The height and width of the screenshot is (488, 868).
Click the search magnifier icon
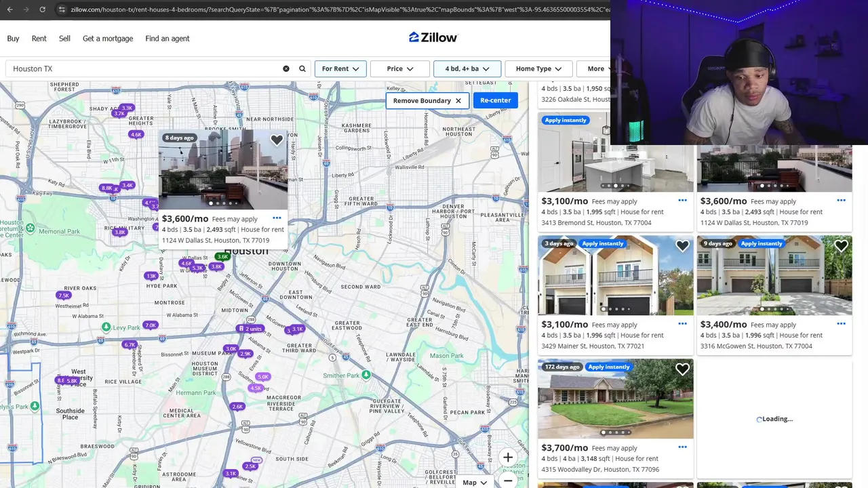tap(302, 68)
